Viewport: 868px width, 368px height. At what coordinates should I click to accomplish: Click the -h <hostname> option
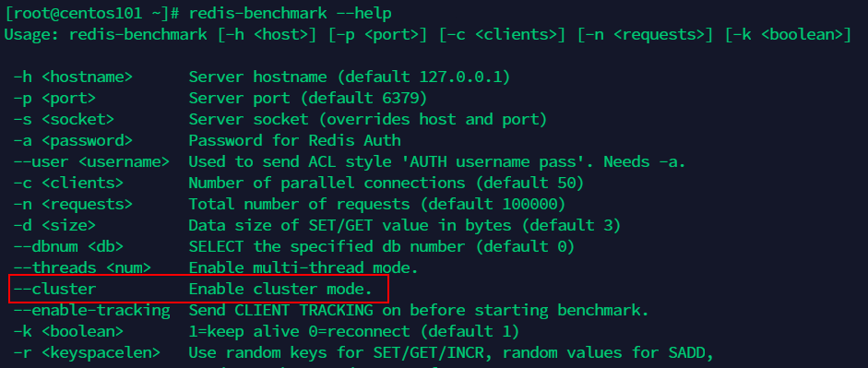pyautogui.click(x=73, y=77)
